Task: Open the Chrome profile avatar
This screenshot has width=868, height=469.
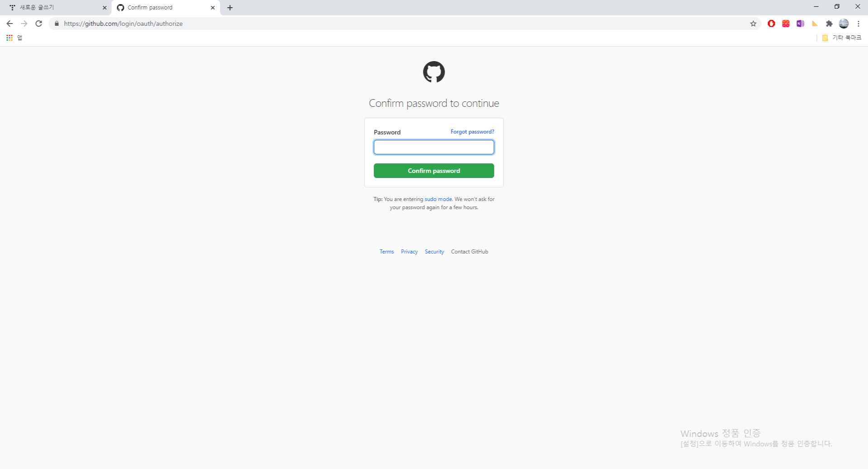Action: tap(844, 24)
